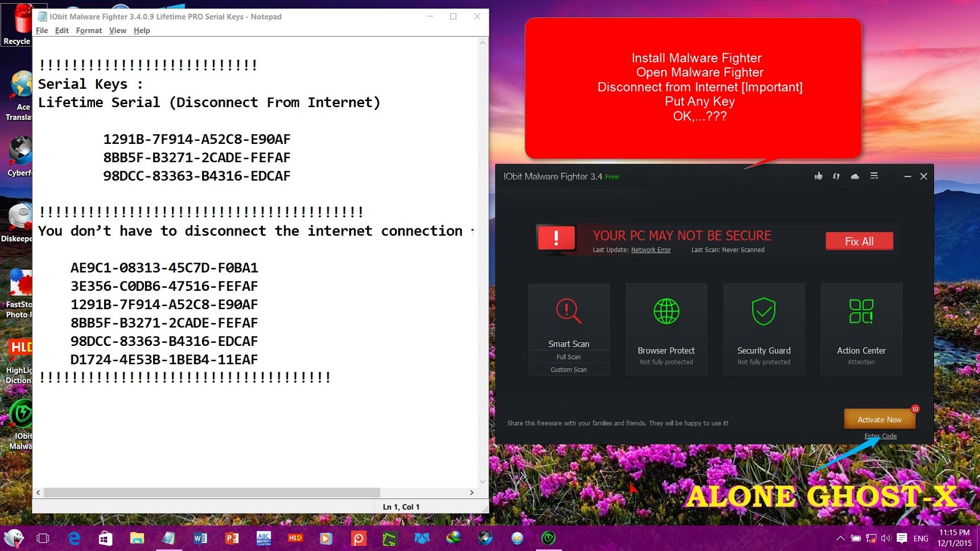Image resolution: width=980 pixels, height=551 pixels.
Task: Click the Activate Now button
Action: pos(880,419)
